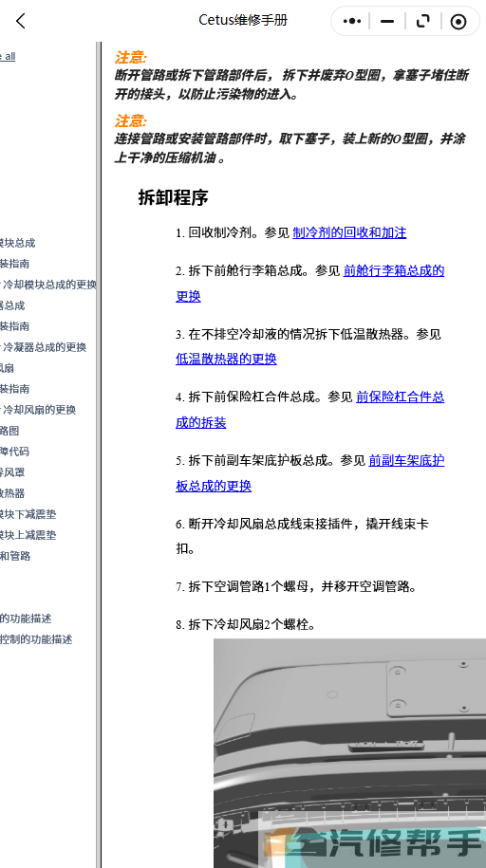Select 控制的功能描述 sidebar item
The height and width of the screenshot is (868, 486).
(x=36, y=639)
